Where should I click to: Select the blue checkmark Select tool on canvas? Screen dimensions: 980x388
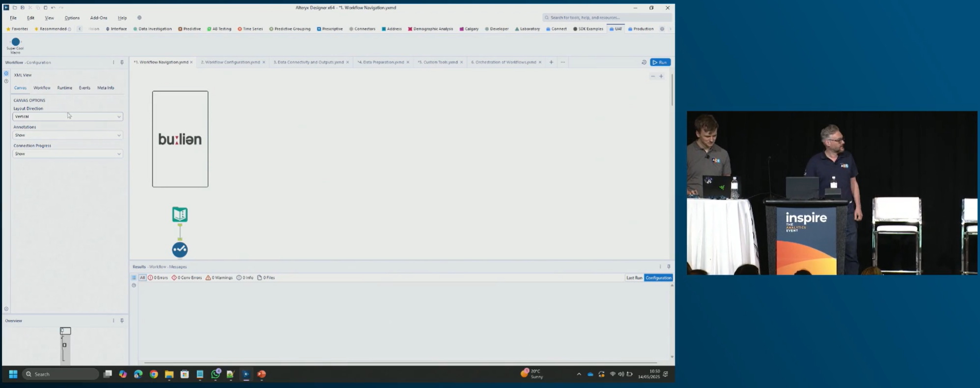coord(180,250)
